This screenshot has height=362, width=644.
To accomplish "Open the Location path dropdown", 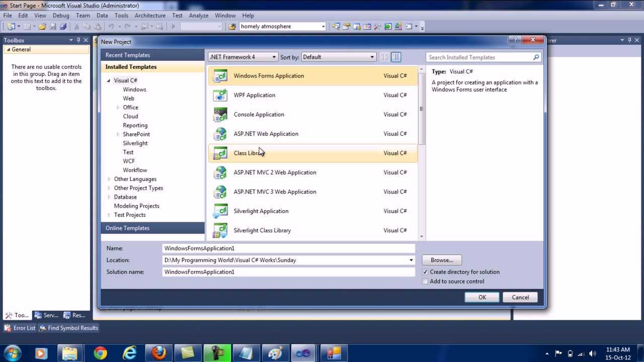I will [x=411, y=260].
